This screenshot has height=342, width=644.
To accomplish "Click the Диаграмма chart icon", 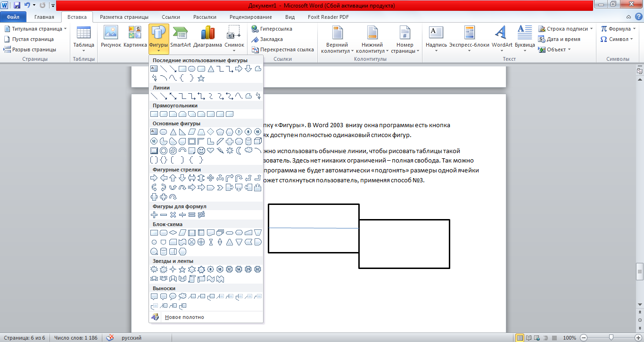I will point(207,33).
